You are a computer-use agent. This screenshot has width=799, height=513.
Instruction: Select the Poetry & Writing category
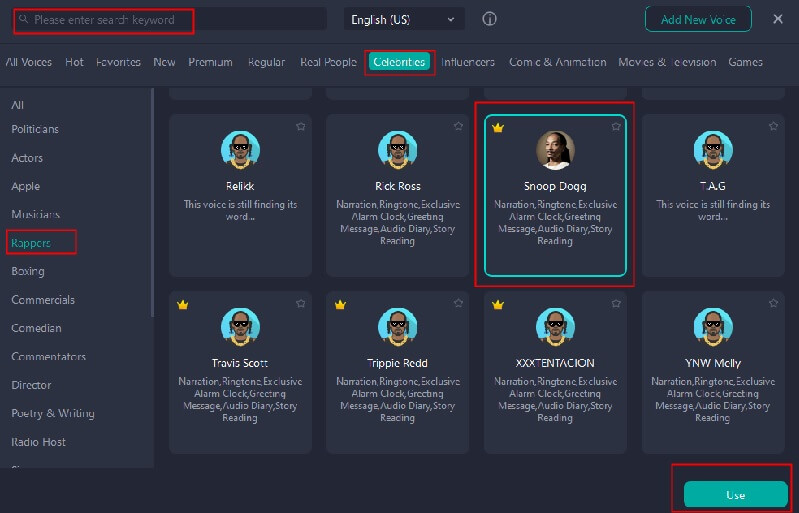tap(53, 413)
